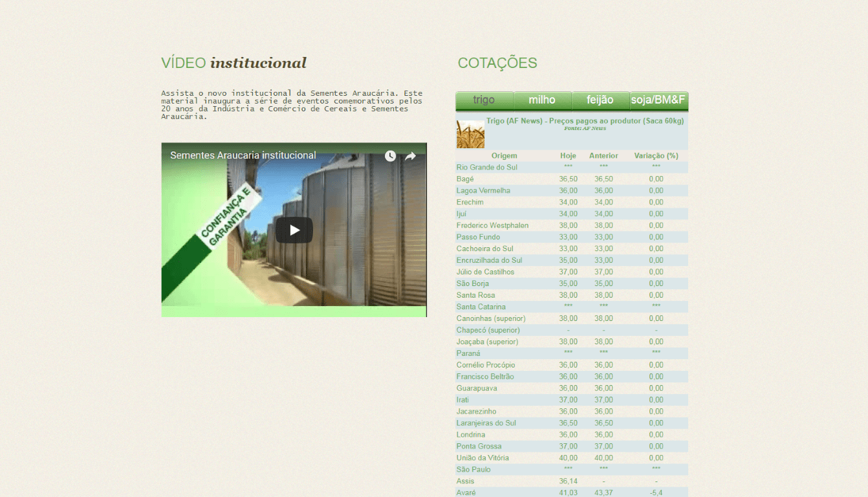
Task: Select the Bagé row label
Action: pos(465,179)
